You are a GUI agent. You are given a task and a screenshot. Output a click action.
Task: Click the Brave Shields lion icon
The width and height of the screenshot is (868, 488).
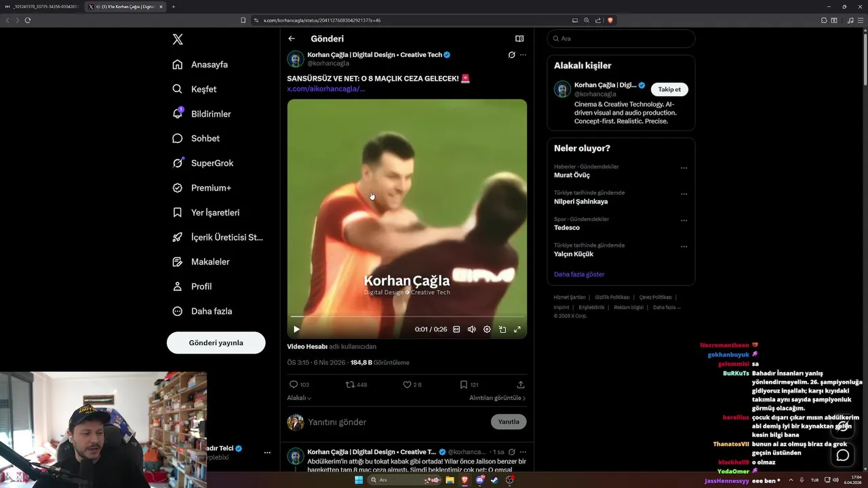[x=610, y=20]
